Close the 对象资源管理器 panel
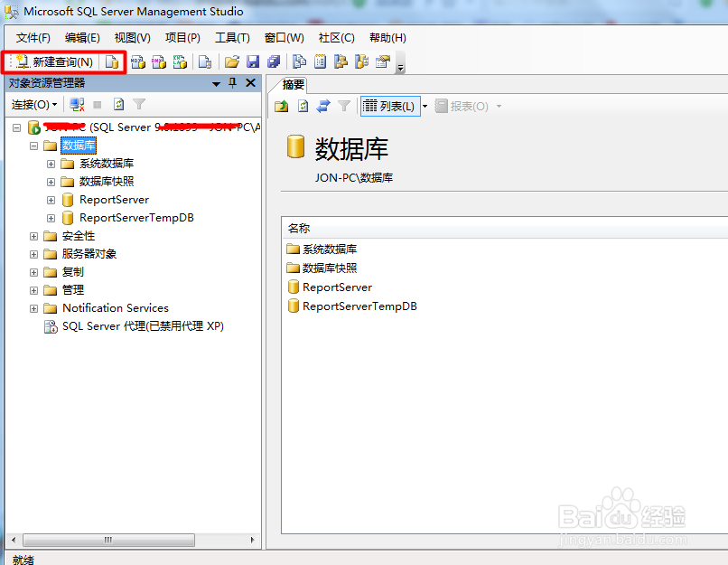This screenshot has height=565, width=728. pos(251,83)
